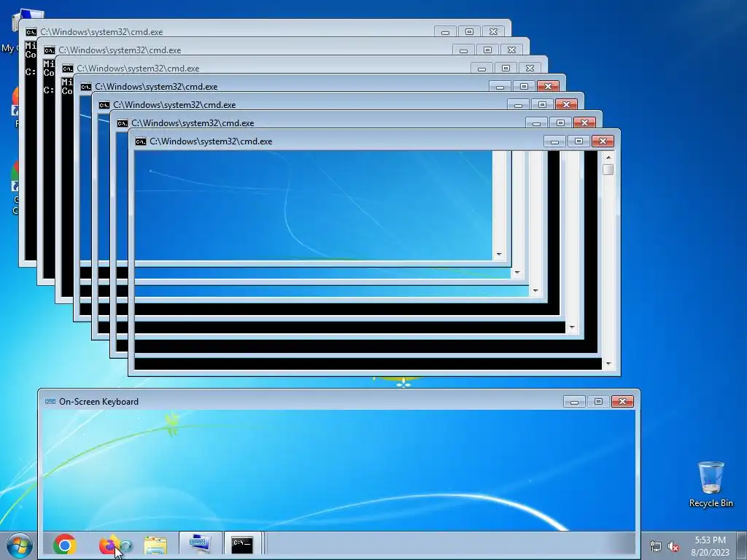The height and width of the screenshot is (560, 747).
Task: Minimize the rearmost cmd.exe window
Action: (x=446, y=32)
